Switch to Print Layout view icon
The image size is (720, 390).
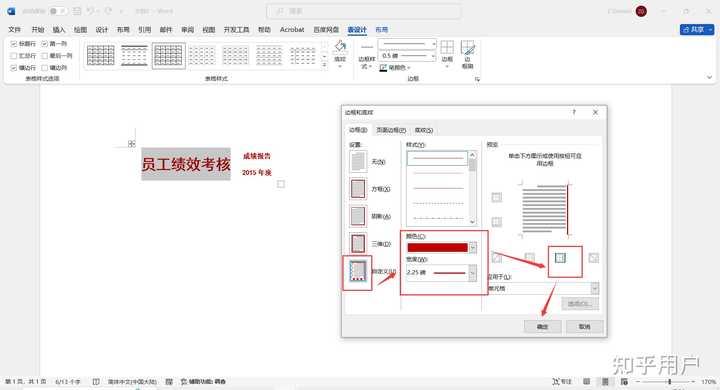[605, 382]
